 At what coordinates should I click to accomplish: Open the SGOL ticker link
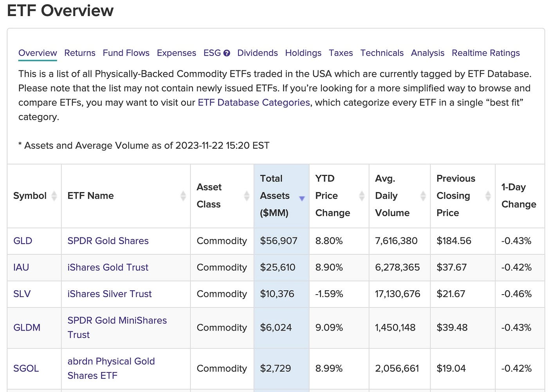pyautogui.click(x=26, y=368)
